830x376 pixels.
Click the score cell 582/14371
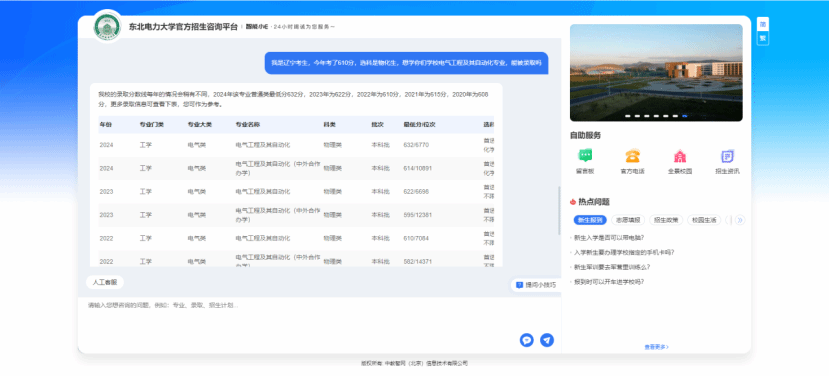click(x=418, y=261)
